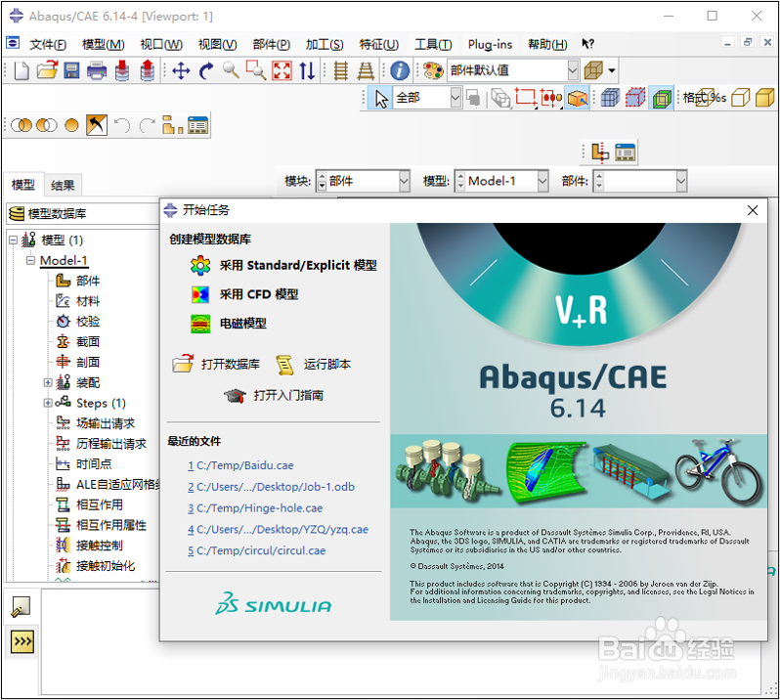This screenshot has height=700, width=780.
Task: Click the Save floppy disk icon
Action: point(71,70)
